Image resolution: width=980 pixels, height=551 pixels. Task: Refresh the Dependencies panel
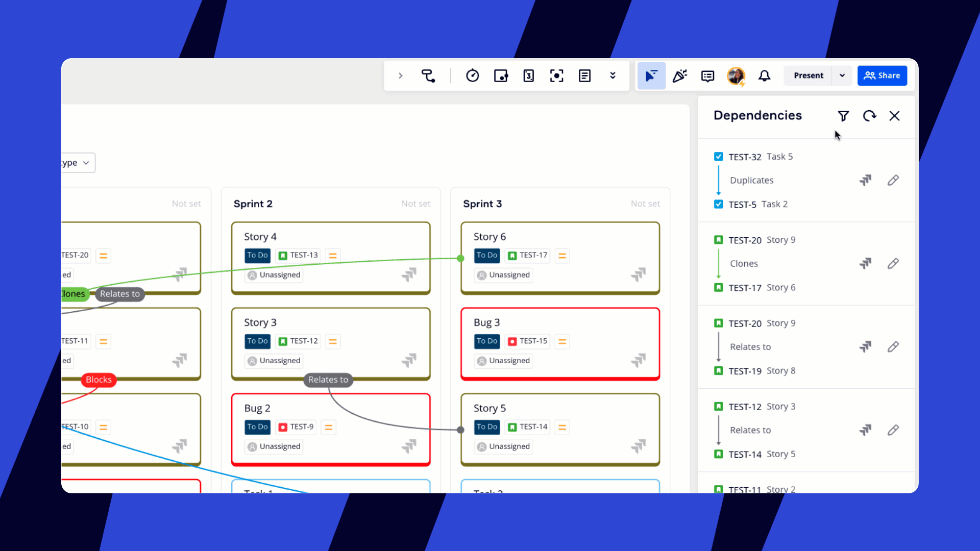869,116
